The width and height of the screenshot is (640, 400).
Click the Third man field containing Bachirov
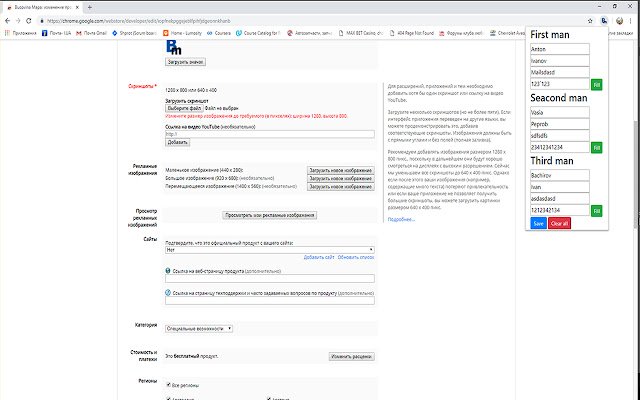[560, 175]
